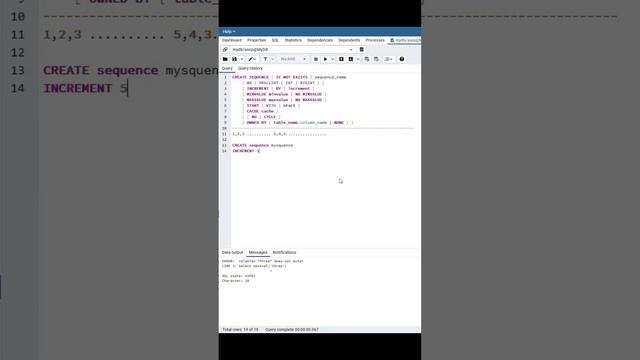The width and height of the screenshot is (640, 360).
Task: Click the Filter rows icon
Action: 265,59
